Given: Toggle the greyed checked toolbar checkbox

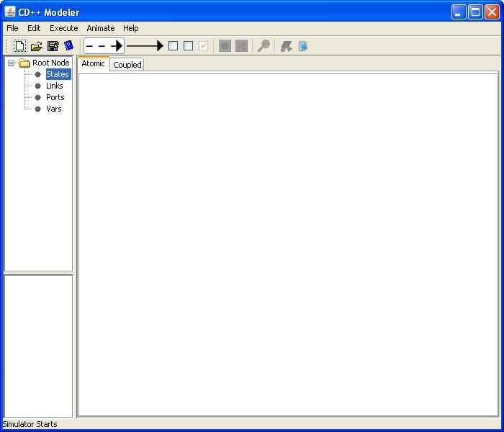Looking at the screenshot, I should 204,45.
